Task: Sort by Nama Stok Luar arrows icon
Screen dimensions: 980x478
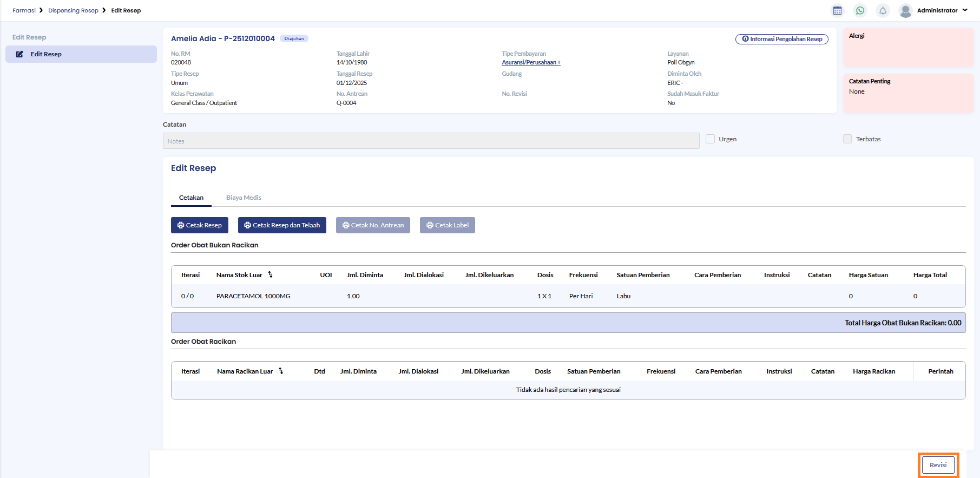Action: 270,274
